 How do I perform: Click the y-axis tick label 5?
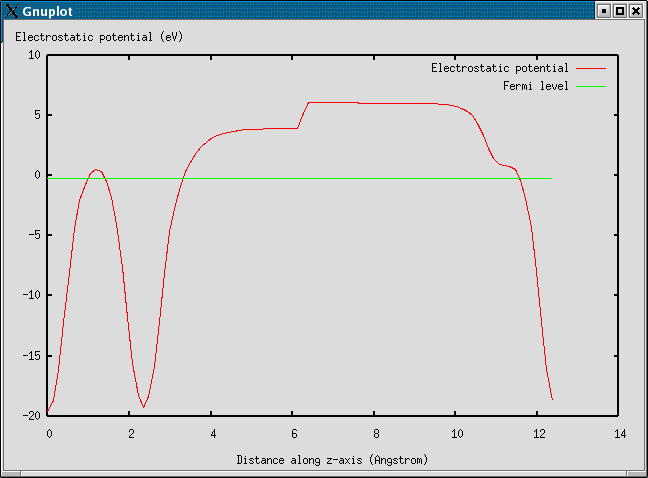tap(37, 115)
